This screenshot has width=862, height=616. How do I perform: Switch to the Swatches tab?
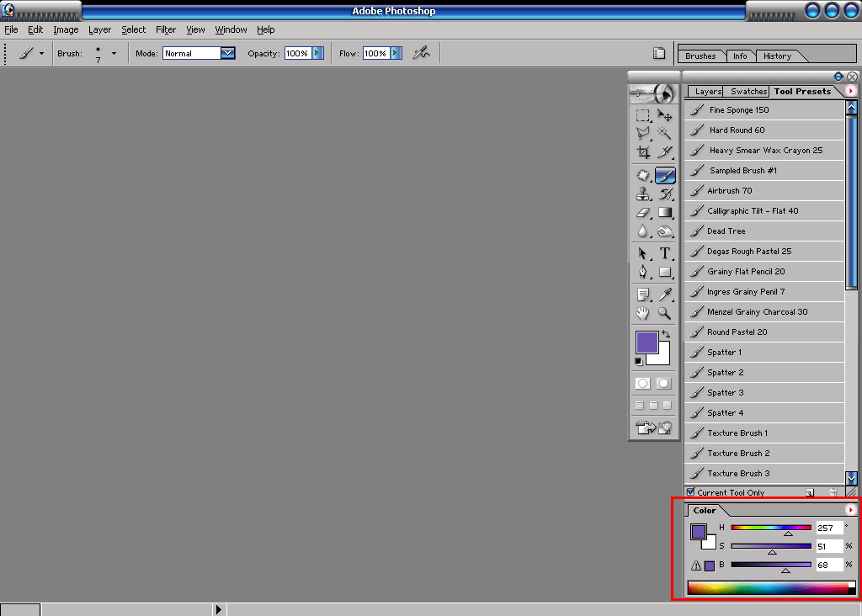[x=748, y=91]
